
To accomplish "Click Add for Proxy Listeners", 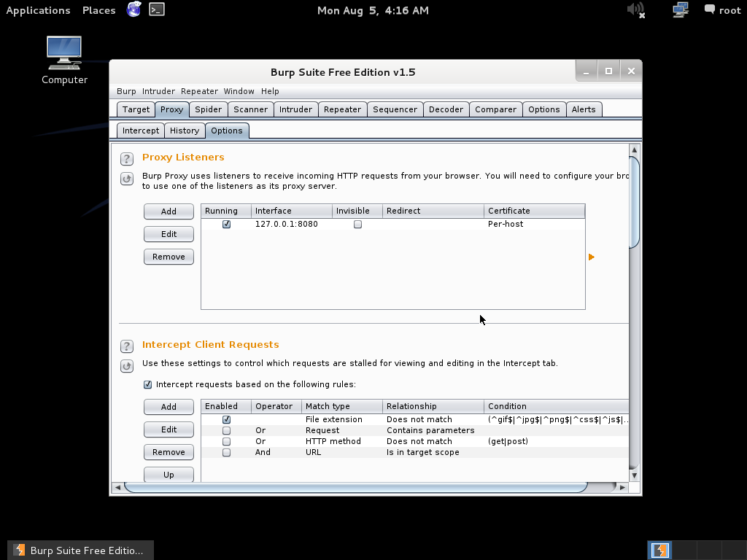I will 169,211.
